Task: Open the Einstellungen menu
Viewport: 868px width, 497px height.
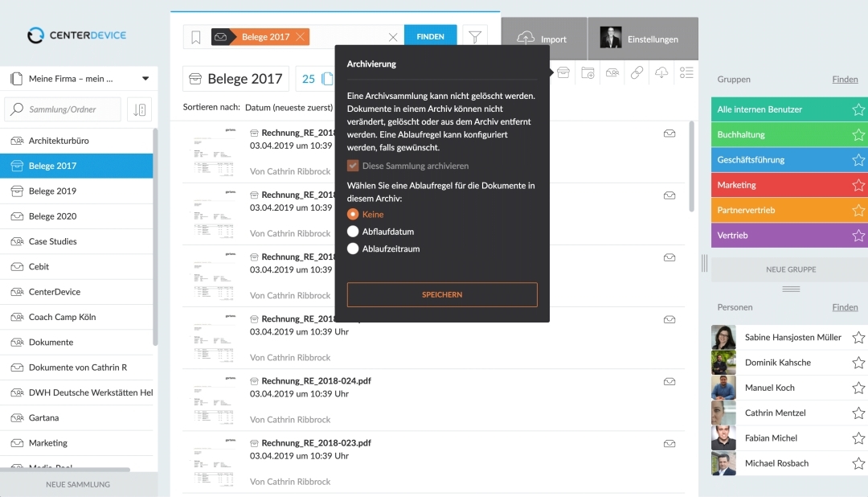Action: coord(642,39)
